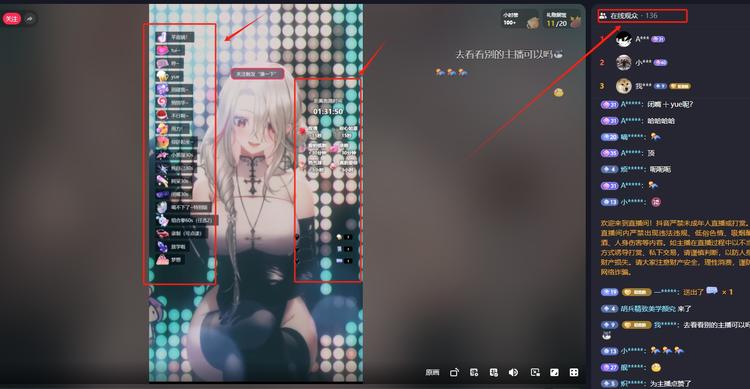Open picture-in-picture mini player icon
The height and width of the screenshot is (389, 750).
(x=535, y=372)
